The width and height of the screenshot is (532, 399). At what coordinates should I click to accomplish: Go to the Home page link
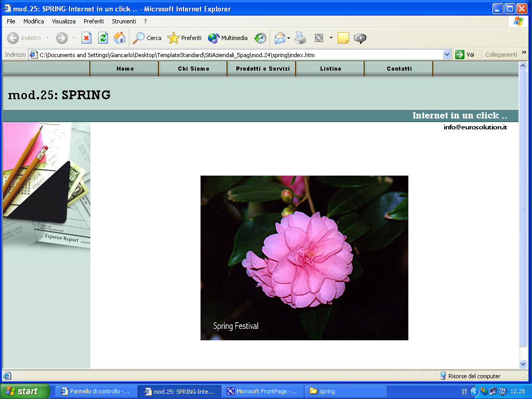(125, 69)
